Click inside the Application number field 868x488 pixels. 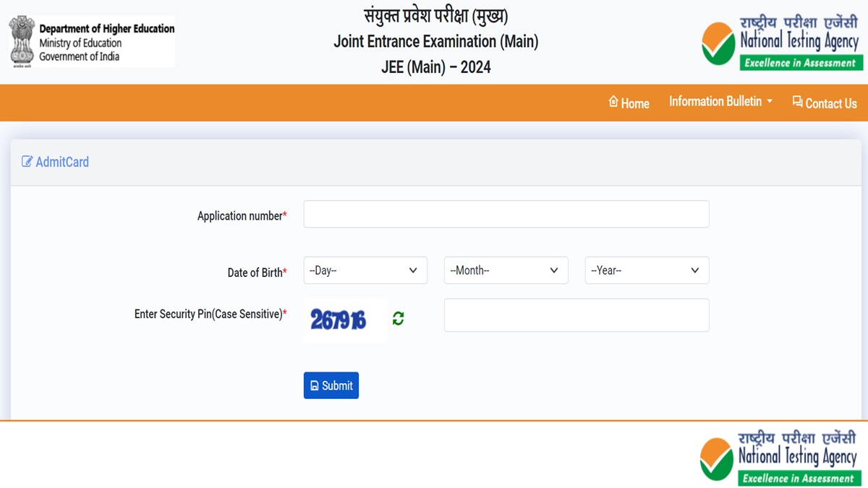(506, 214)
